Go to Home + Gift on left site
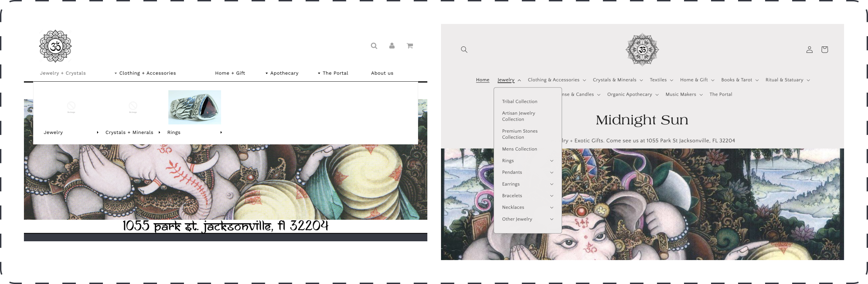This screenshot has width=868, height=284. (x=230, y=73)
